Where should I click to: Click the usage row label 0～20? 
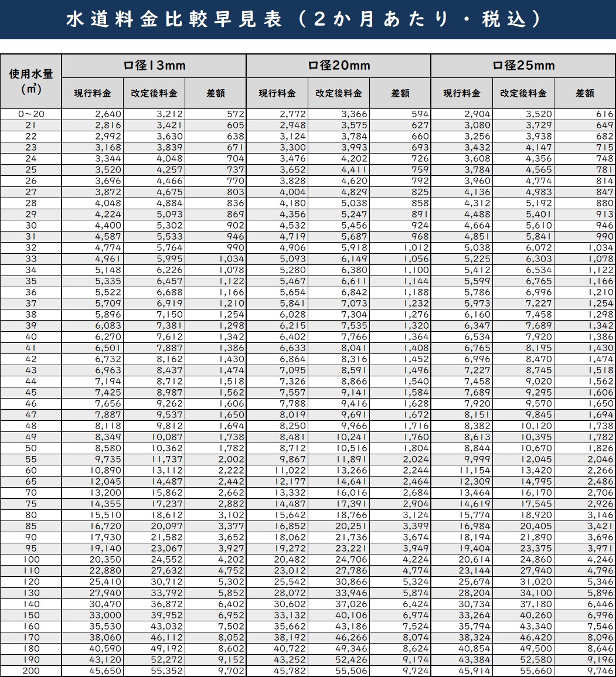[31, 114]
